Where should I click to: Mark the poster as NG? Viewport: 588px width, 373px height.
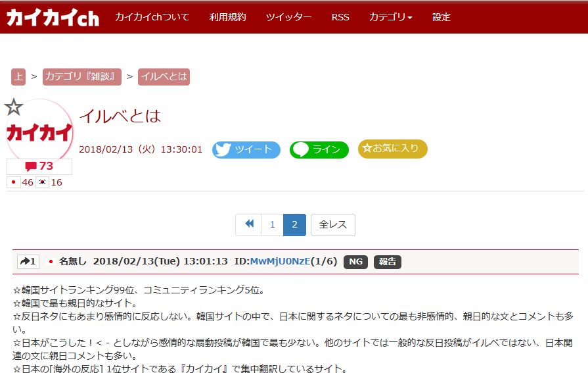pyautogui.click(x=355, y=262)
